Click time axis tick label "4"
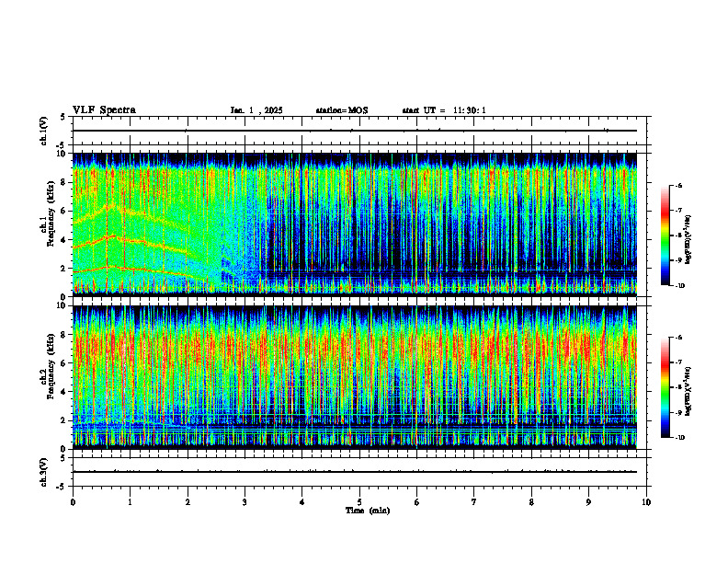Image resolution: width=728 pixels, height=563 pixels. [x=301, y=502]
